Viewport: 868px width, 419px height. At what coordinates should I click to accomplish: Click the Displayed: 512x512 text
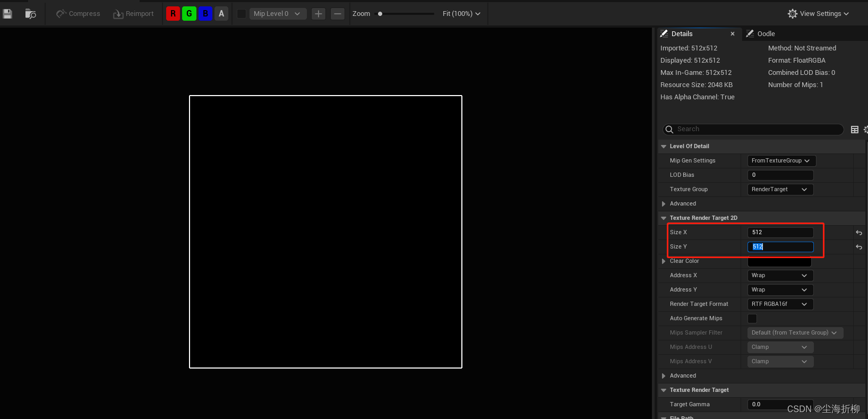(690, 61)
